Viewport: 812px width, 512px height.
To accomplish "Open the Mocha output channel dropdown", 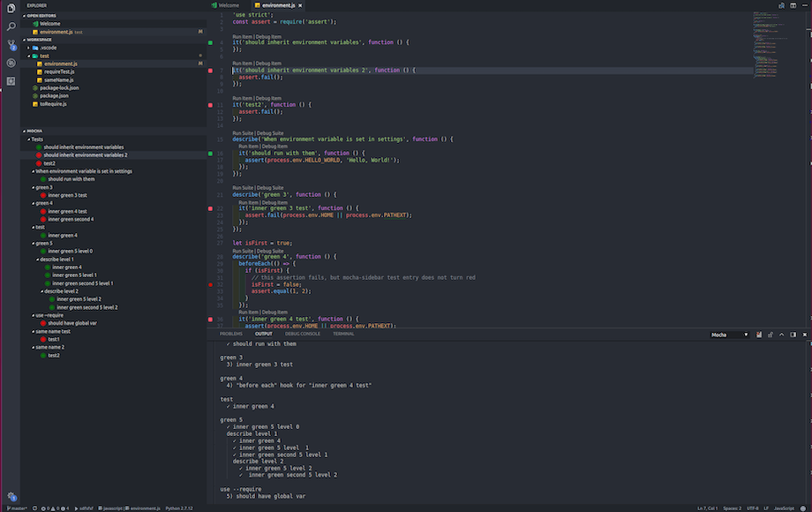I will [730, 335].
